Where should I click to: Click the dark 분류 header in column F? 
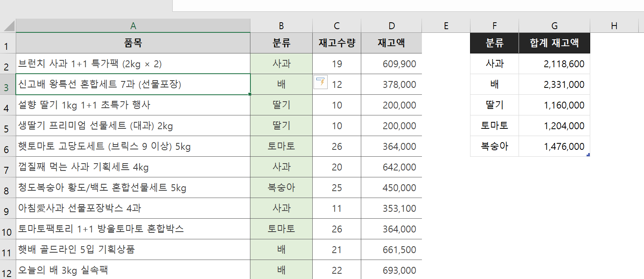[494, 43]
